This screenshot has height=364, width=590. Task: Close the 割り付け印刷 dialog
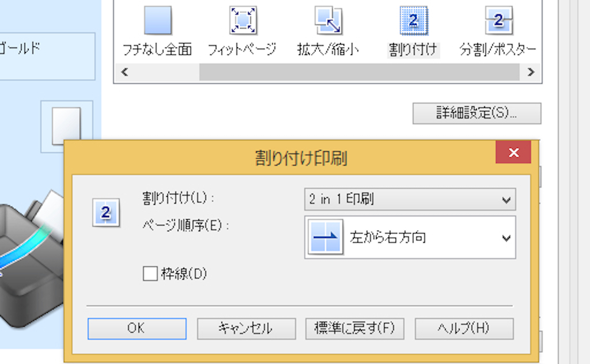(513, 153)
